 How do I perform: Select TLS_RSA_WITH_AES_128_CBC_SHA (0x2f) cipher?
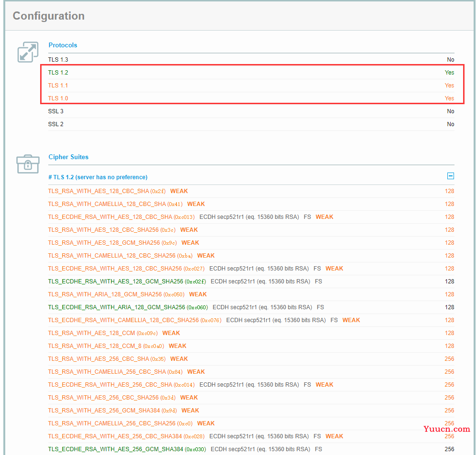coord(107,191)
